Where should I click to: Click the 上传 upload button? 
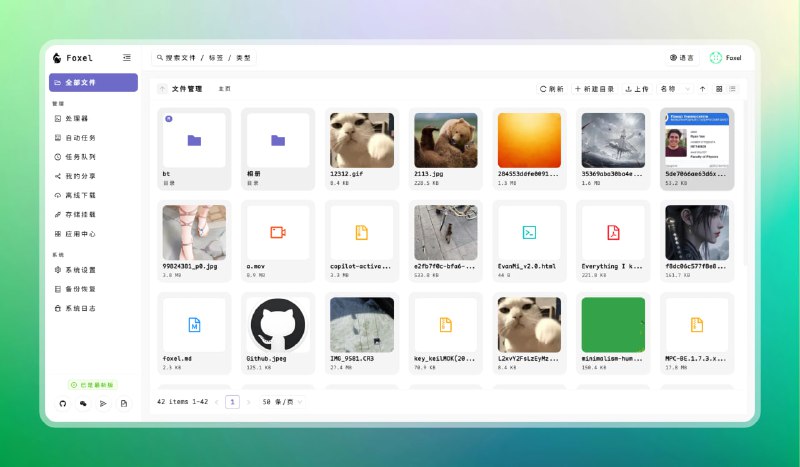click(637, 89)
